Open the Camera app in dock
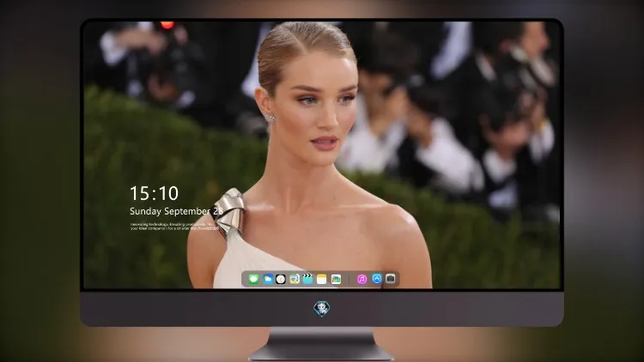Image resolution: width=644 pixels, height=362 pixels. tap(390, 279)
